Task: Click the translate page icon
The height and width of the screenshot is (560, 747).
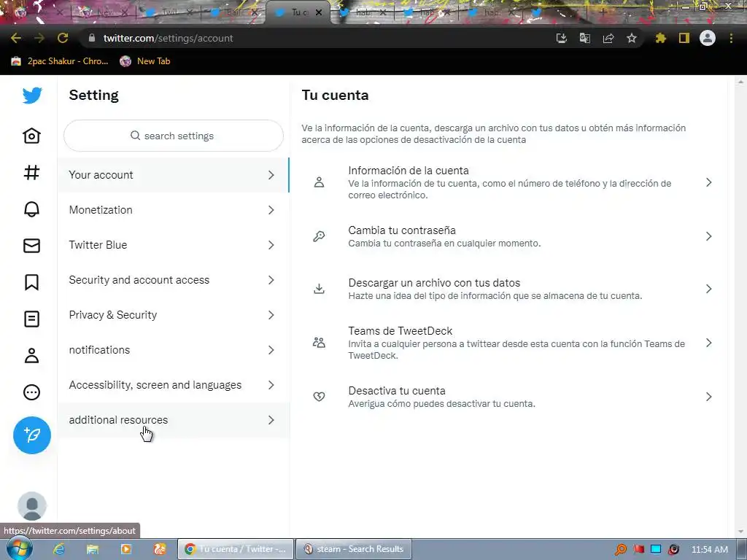Action: coord(585,38)
